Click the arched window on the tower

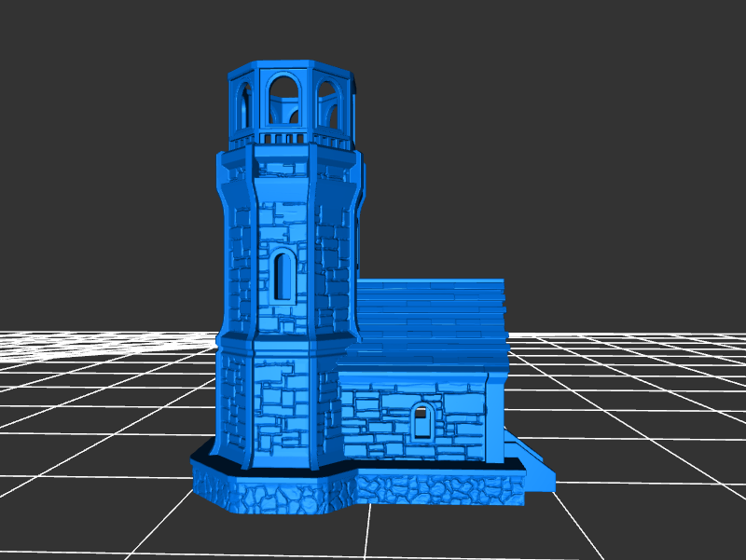283,275
